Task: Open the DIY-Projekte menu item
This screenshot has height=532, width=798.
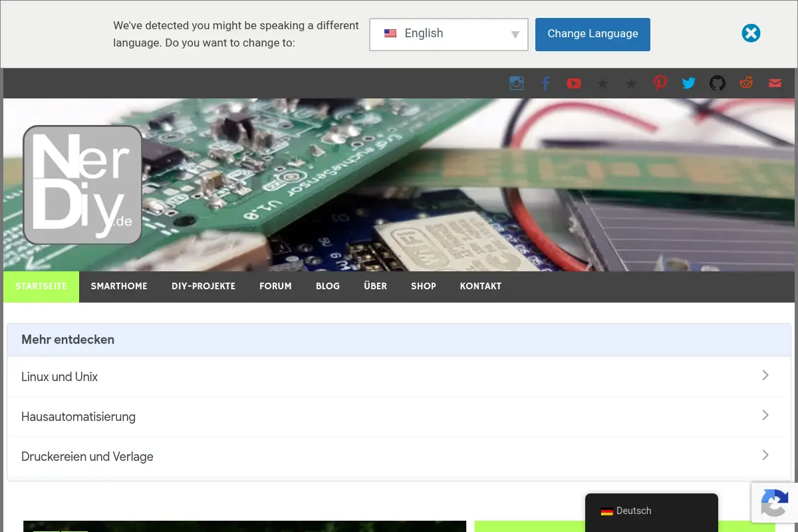Action: click(203, 287)
